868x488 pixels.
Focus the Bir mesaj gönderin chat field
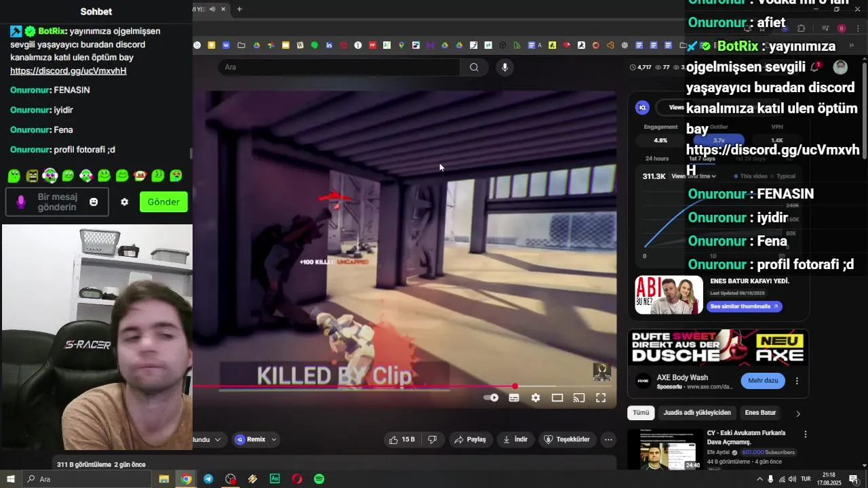point(57,202)
